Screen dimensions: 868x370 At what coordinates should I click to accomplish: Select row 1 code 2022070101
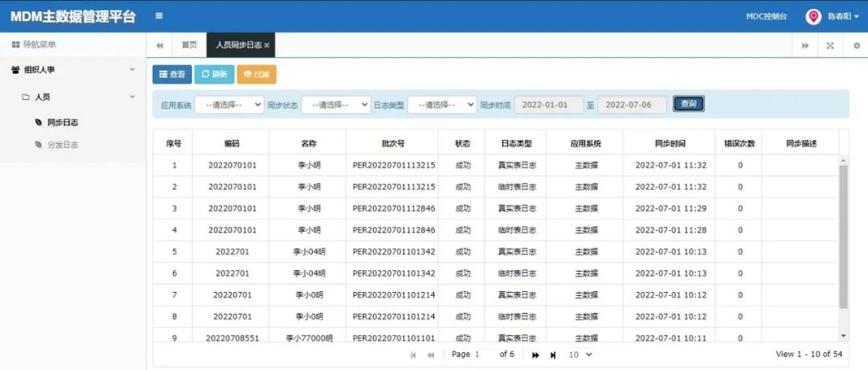[x=232, y=165]
